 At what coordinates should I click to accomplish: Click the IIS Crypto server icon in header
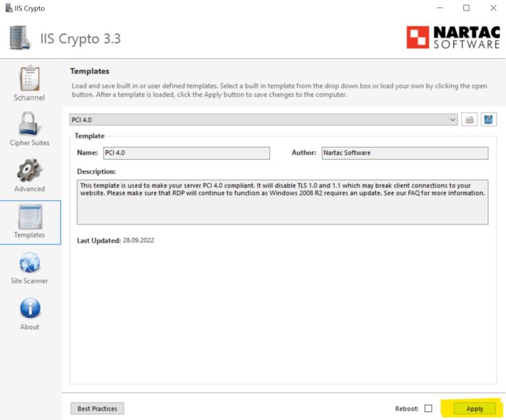(20, 38)
